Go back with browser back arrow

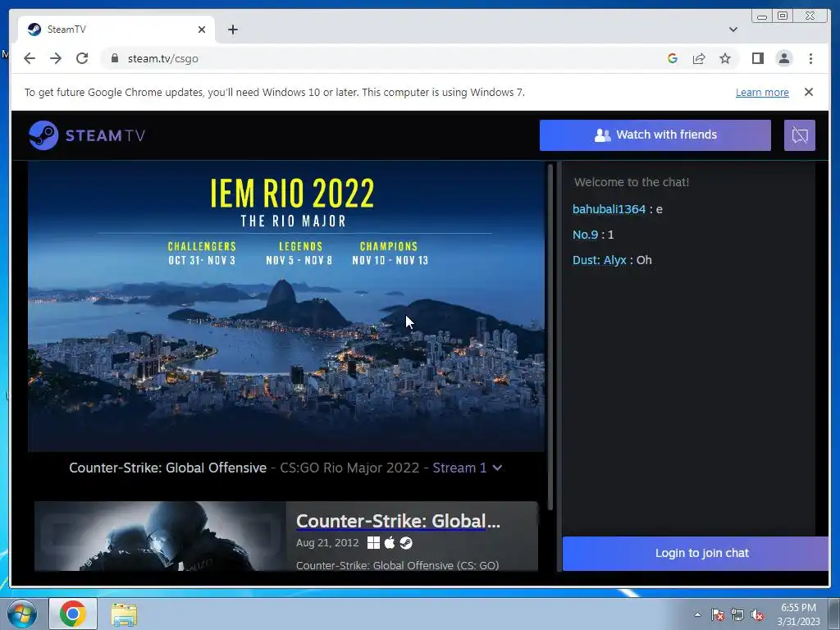30,58
